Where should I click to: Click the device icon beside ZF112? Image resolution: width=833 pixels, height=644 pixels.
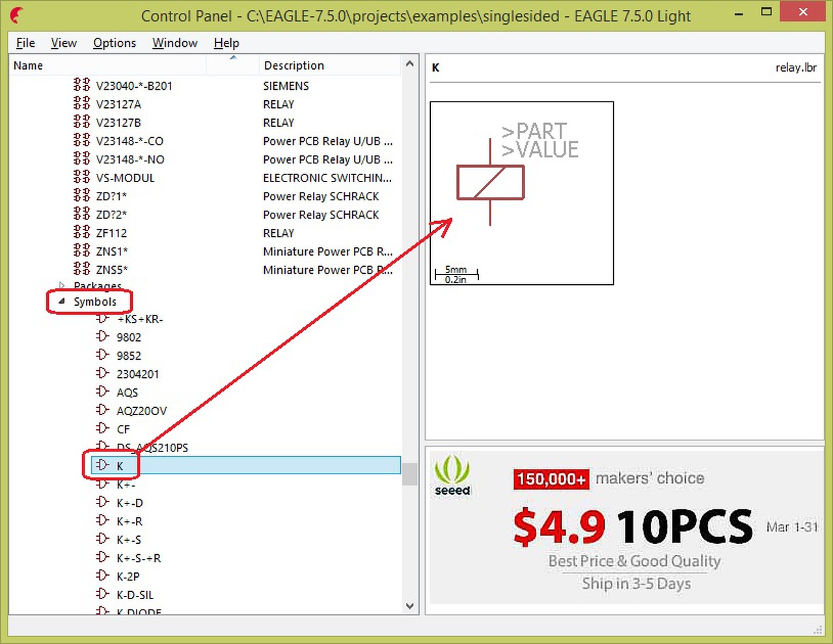click(81, 232)
